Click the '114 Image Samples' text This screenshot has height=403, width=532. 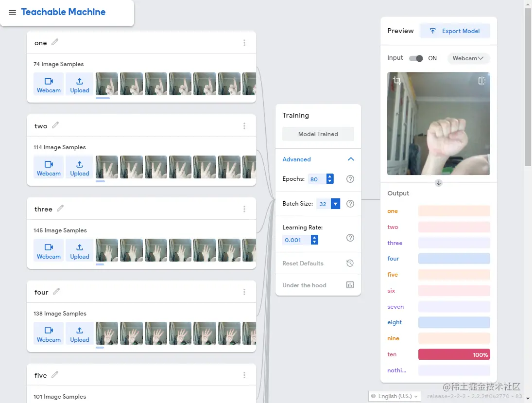60,147
